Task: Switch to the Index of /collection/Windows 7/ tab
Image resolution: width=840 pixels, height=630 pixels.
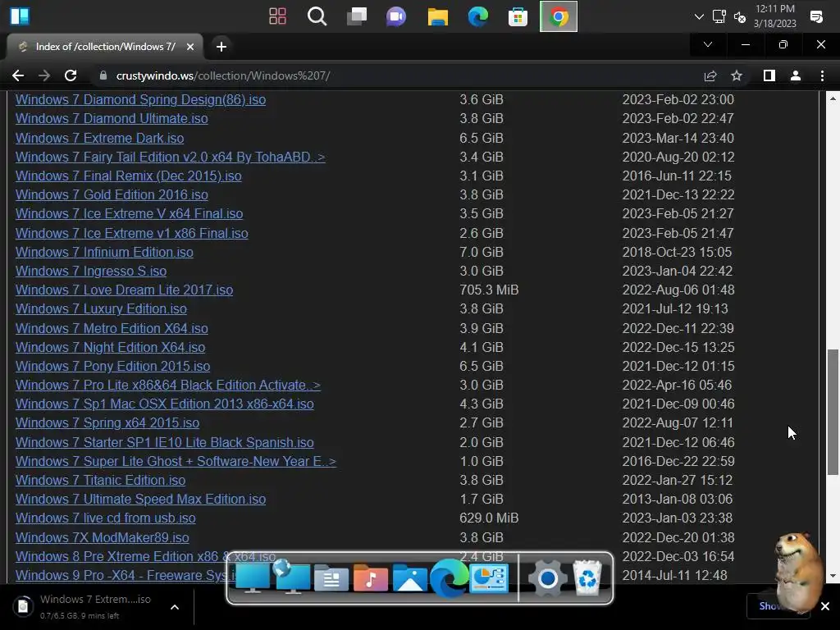Action: [106, 47]
